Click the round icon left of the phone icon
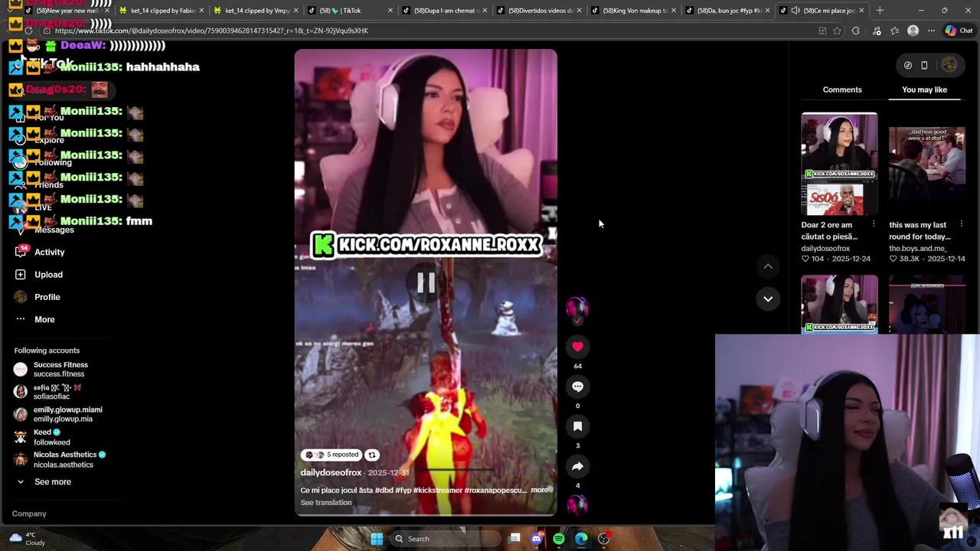This screenshot has height=551, width=980. pos(907,65)
